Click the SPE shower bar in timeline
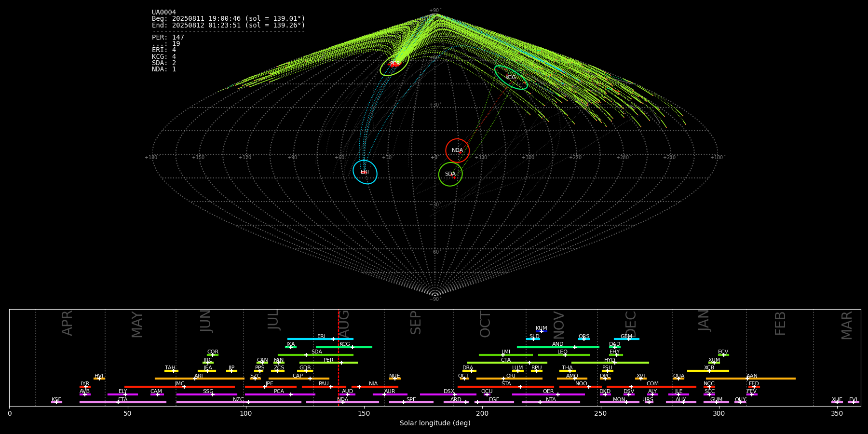This screenshot has width=868, height=434. click(411, 402)
